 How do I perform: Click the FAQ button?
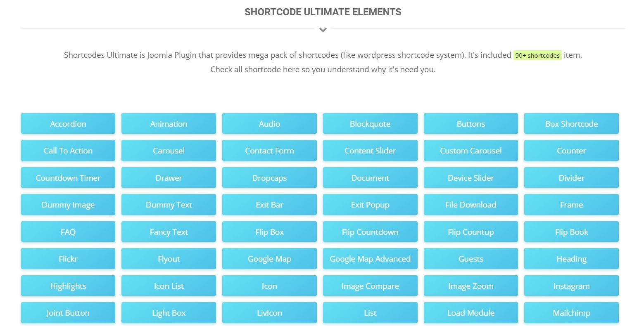coord(68,232)
